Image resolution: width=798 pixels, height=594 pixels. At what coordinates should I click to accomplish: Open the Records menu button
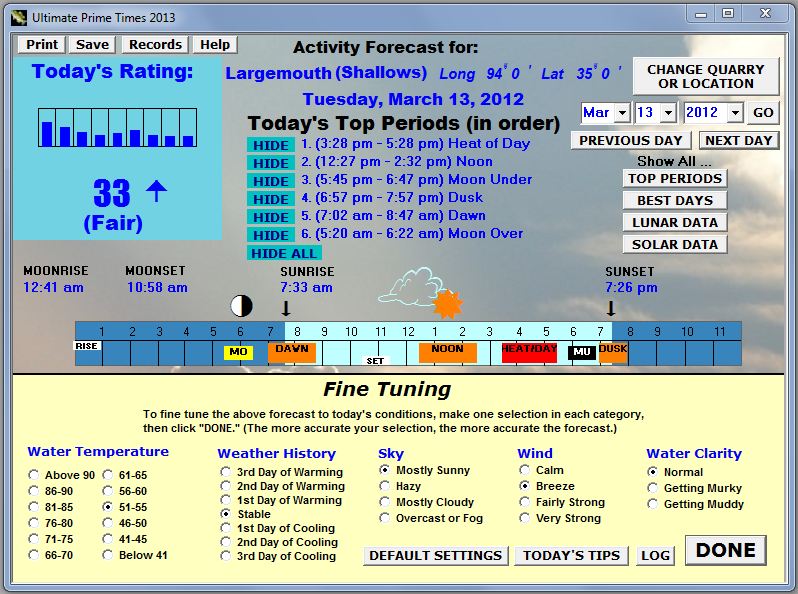155,45
